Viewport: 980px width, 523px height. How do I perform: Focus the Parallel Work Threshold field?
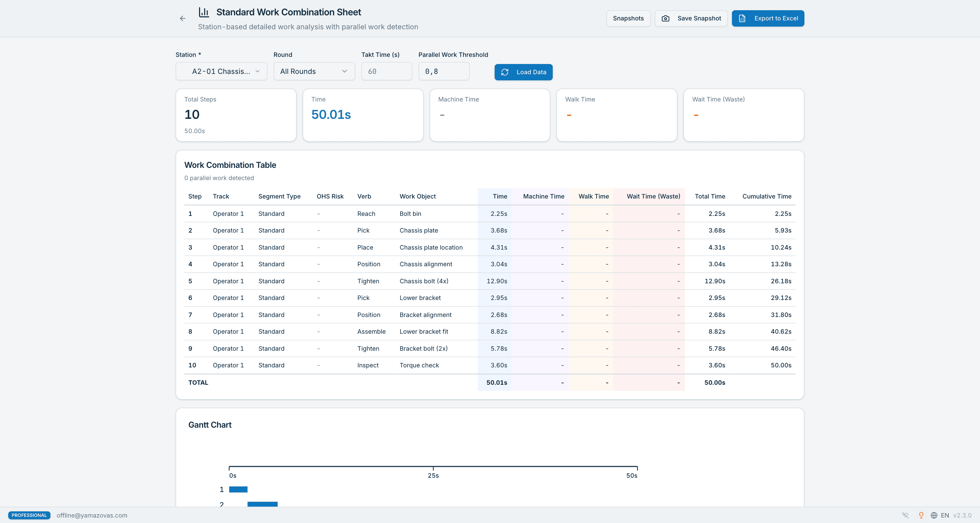444,71
